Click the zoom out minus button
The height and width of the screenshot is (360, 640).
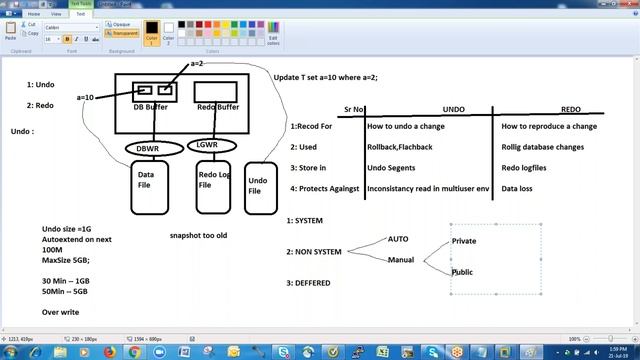587,339
